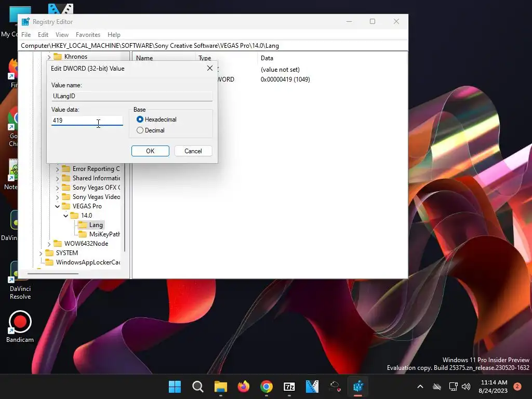The image size is (532, 399).
Task: Click the 0x00000419 (1049) data value
Action: (285, 79)
